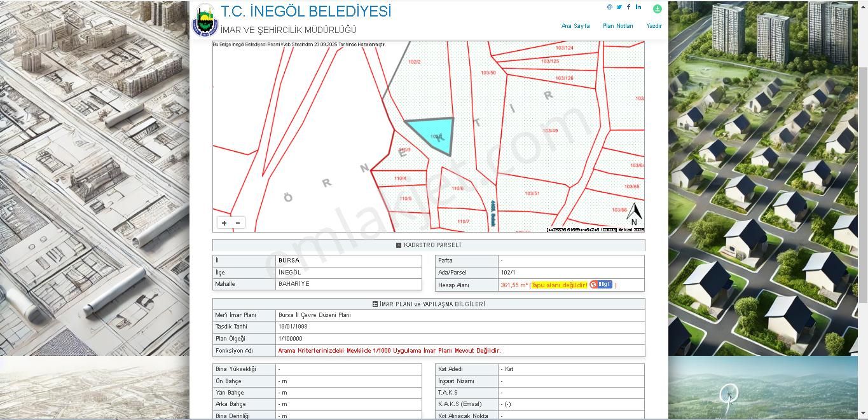Screen dimensions: 868x420
Task: Zoom out the map with minus button
Action: [x=238, y=223]
